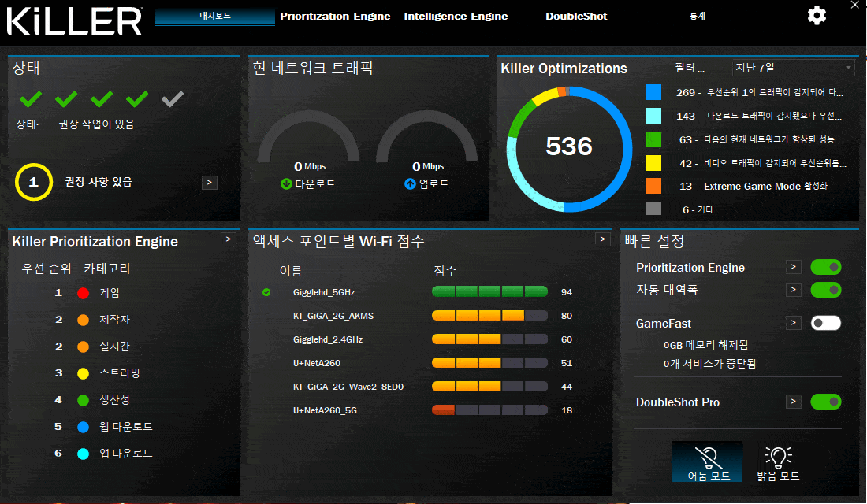Toggle the 자동 대역폭 switch
The width and height of the screenshot is (867, 504).
pos(825,290)
